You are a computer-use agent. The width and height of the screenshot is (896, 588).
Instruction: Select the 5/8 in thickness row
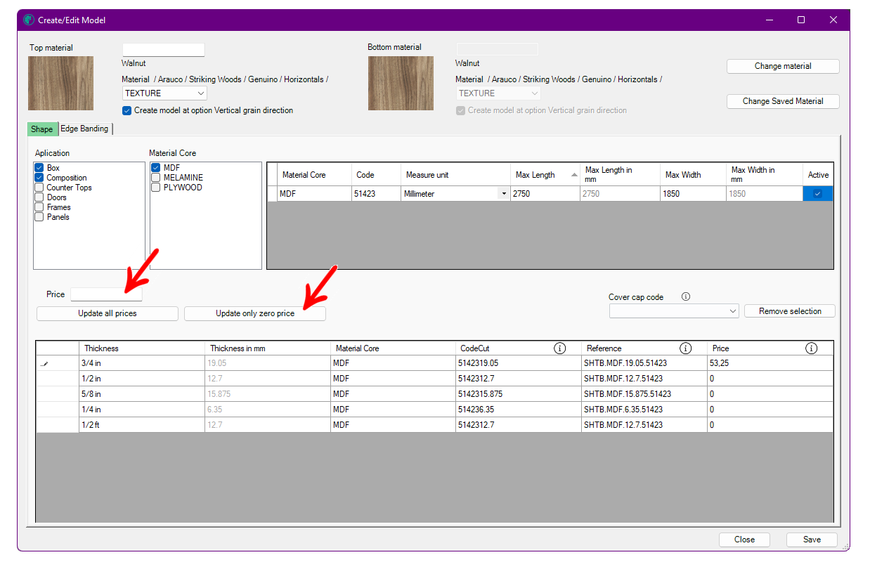tap(435, 394)
